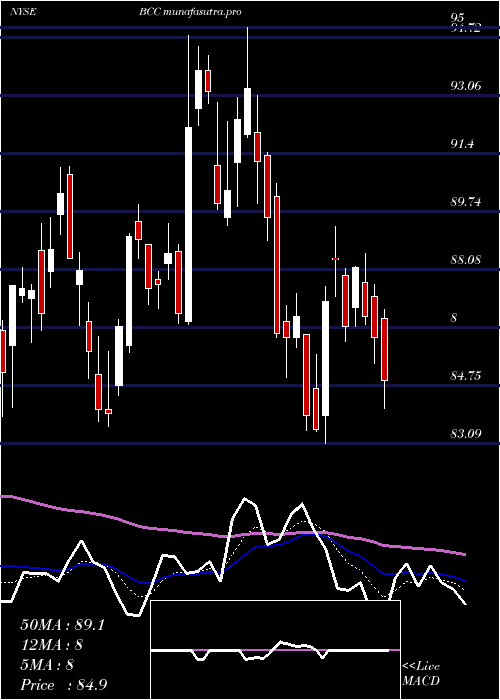The image size is (500, 700).
Task: Click the 95 price label at top
Action: tap(458, 18)
